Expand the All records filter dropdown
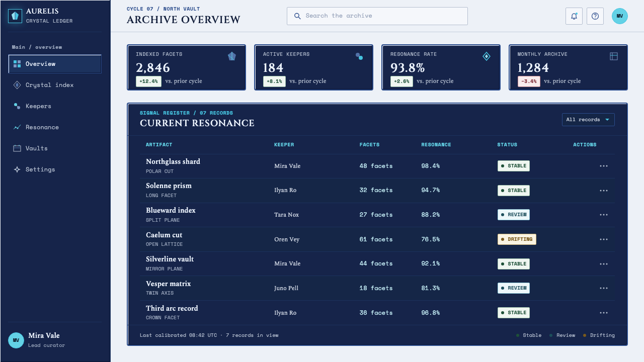This screenshot has width=644, height=362. [588, 120]
